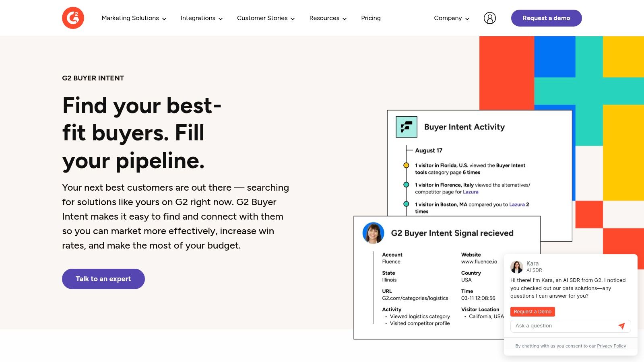Click the paper plane send icon
Screen dimensions: 644x362
coord(621,326)
